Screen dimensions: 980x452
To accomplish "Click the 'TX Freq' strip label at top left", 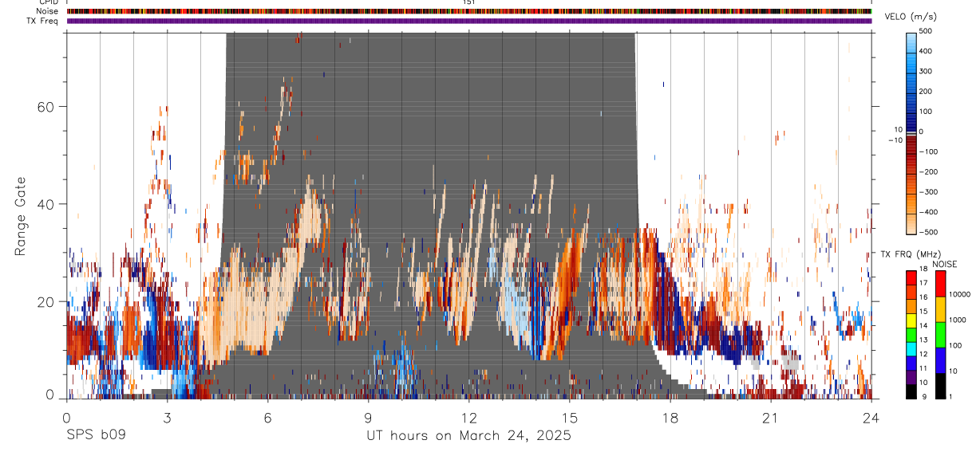I will pos(42,21).
